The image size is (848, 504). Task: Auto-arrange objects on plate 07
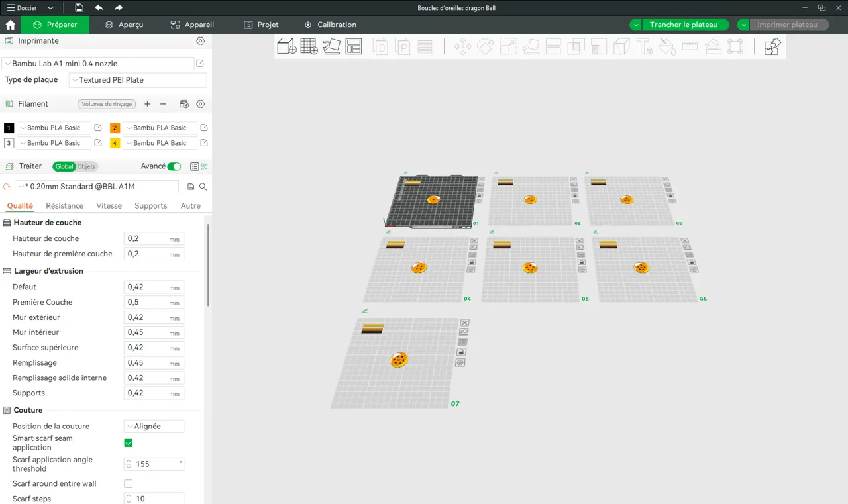coord(464,332)
